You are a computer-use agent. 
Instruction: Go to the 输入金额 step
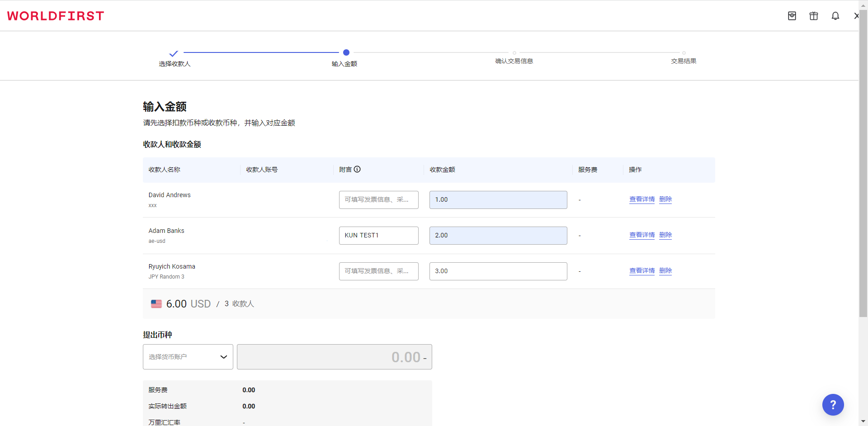(346, 53)
